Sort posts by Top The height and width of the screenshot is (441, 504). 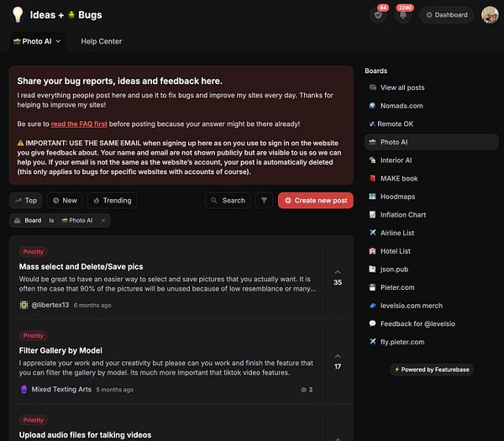click(x=26, y=201)
